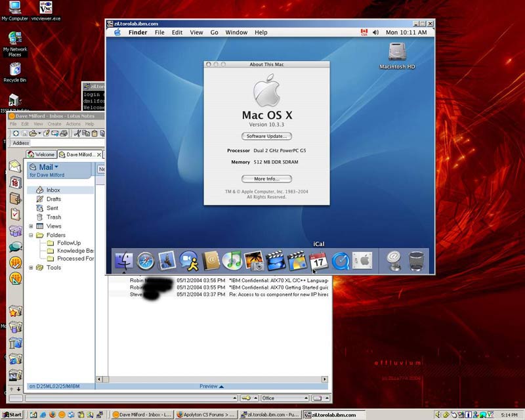Image resolution: width=525 pixels, height=420 pixels.
Task: Open the dock's Trash can
Action: click(416, 261)
